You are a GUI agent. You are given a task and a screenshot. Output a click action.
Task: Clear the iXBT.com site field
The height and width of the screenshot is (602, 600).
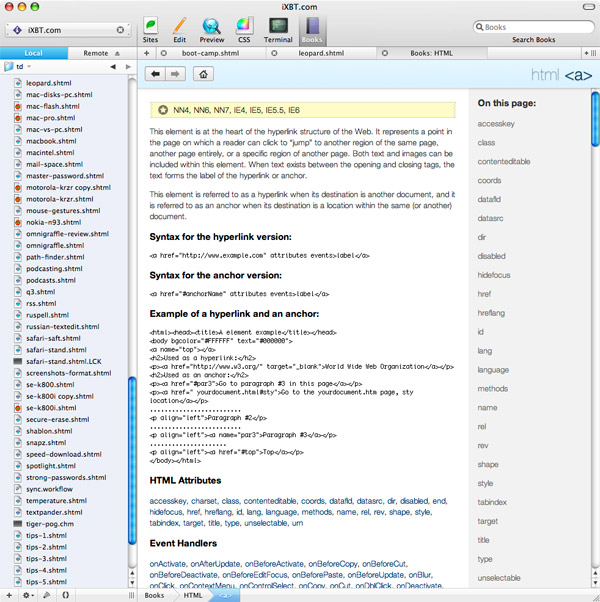(120, 30)
